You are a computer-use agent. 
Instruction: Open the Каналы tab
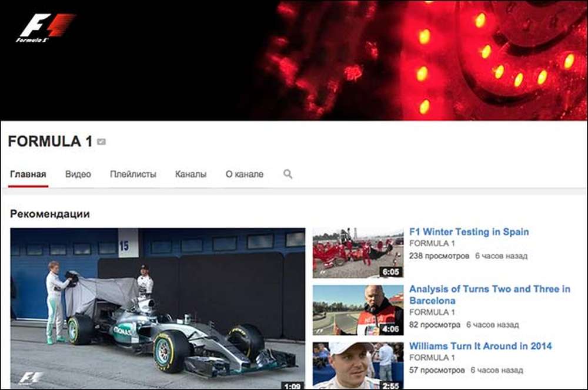point(191,174)
